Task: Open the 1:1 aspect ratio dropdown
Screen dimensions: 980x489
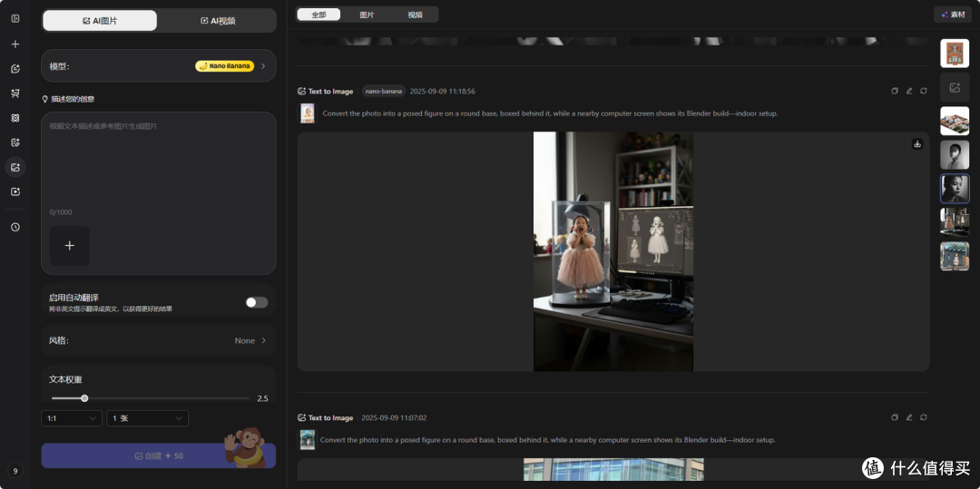Action: click(x=72, y=418)
